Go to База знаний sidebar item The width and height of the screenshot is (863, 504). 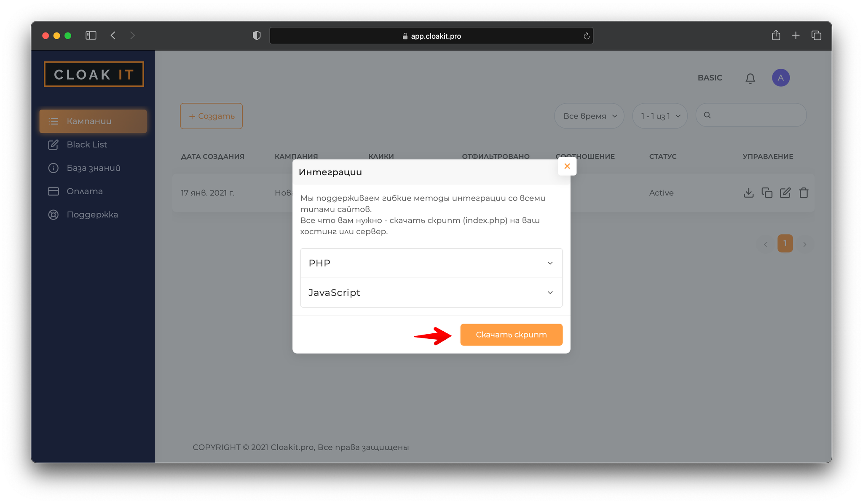click(x=93, y=168)
